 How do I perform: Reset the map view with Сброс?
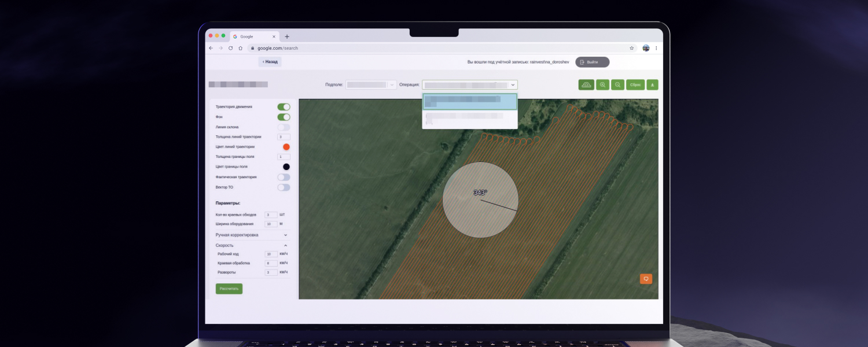point(635,84)
